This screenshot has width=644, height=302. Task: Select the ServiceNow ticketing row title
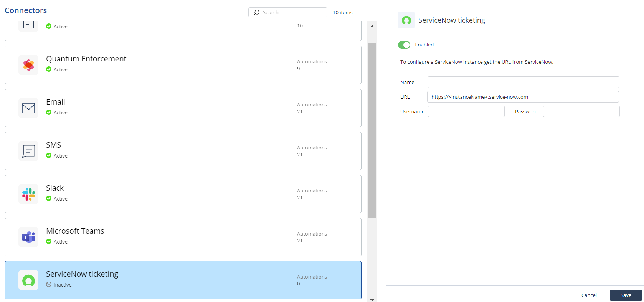click(82, 274)
